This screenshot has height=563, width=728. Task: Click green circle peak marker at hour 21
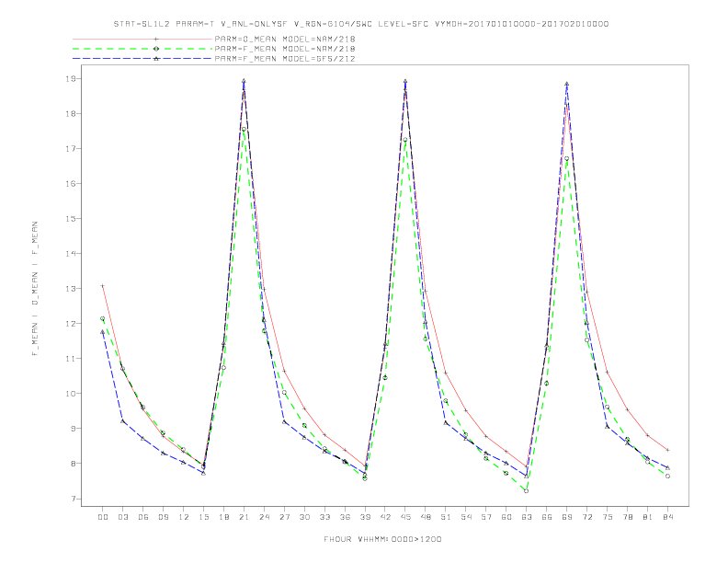coord(244,129)
